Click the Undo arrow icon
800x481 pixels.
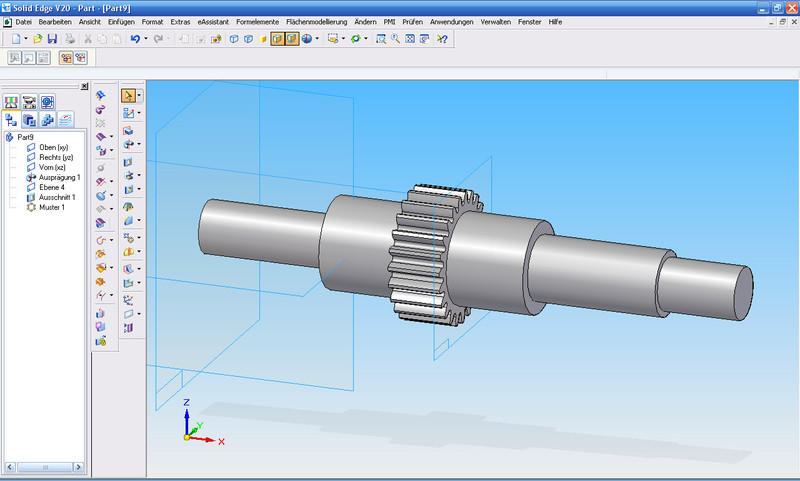click(x=135, y=39)
